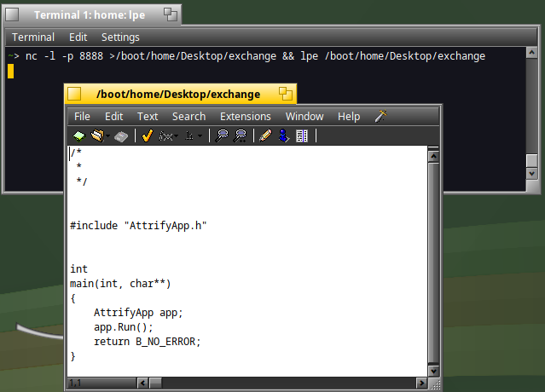
Task: Click the split-view handle above the editor's vertical scrollbar
Action: [x=433, y=149]
